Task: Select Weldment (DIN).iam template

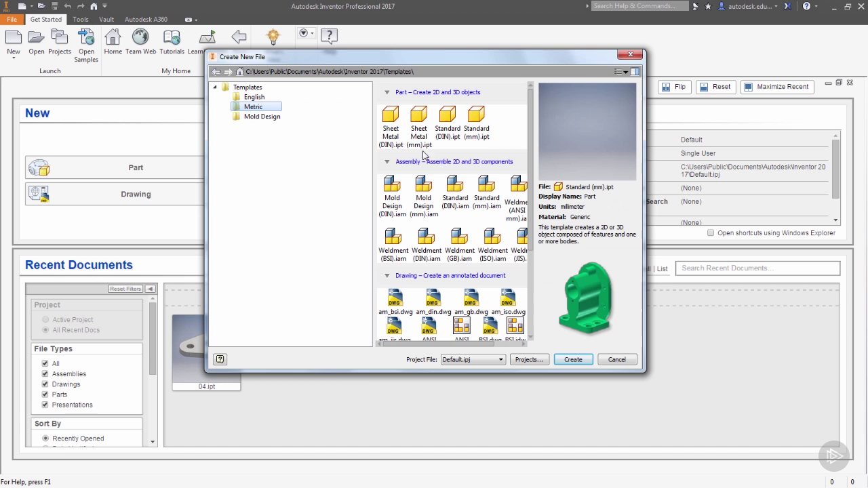Action: pyautogui.click(x=427, y=245)
